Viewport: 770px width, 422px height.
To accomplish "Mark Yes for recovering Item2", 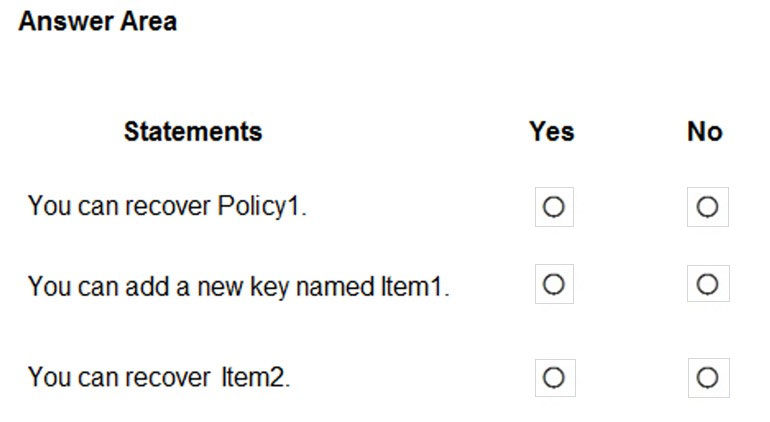I will (x=554, y=377).
